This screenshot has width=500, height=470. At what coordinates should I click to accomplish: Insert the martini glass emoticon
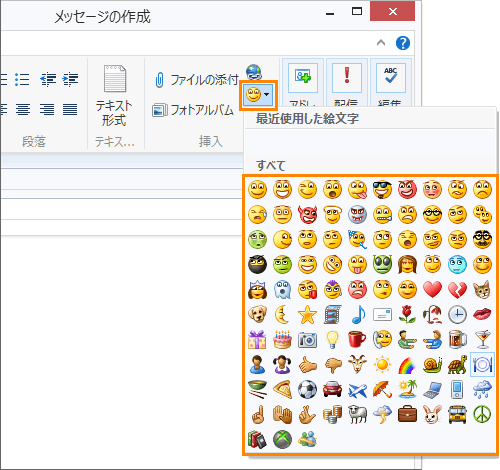click(x=483, y=339)
